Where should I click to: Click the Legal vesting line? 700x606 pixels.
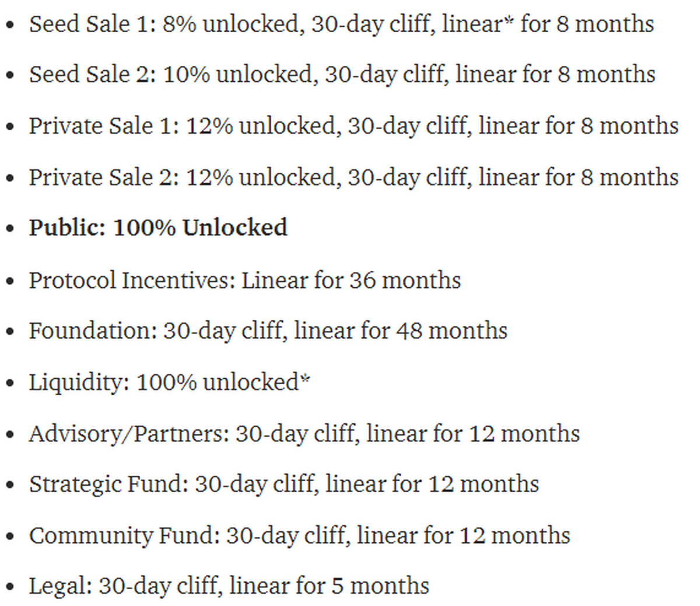click(x=229, y=586)
